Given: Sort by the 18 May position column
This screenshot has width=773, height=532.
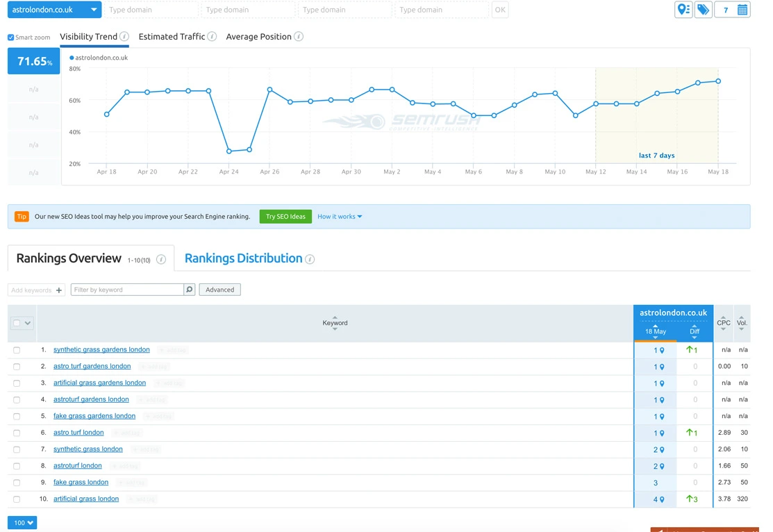Looking at the screenshot, I should [x=655, y=331].
